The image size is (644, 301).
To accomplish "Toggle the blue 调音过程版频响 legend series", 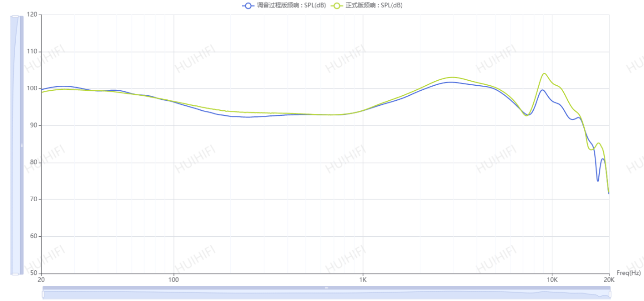I will (284, 6).
